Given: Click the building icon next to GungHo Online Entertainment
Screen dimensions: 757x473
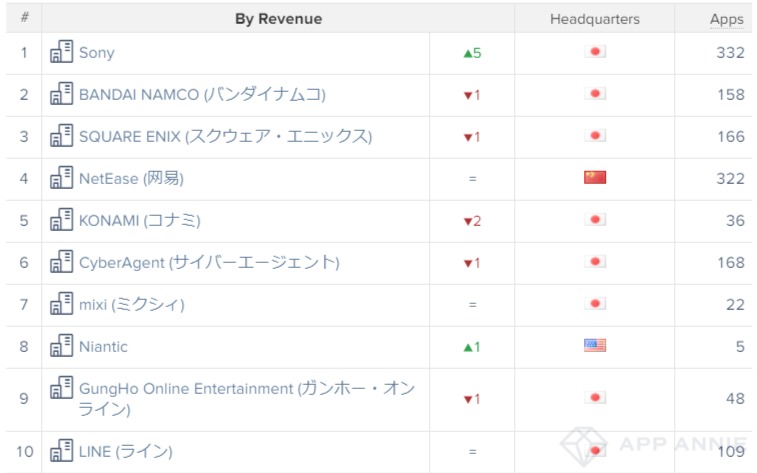Looking at the screenshot, I should pyautogui.click(x=62, y=388).
